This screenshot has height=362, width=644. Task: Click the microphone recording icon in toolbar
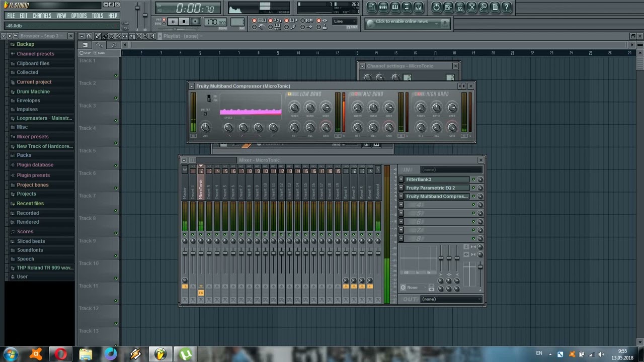click(483, 7)
